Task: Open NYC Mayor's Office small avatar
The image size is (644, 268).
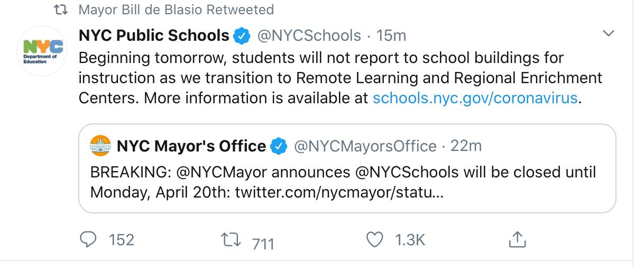Action: pyautogui.click(x=100, y=146)
